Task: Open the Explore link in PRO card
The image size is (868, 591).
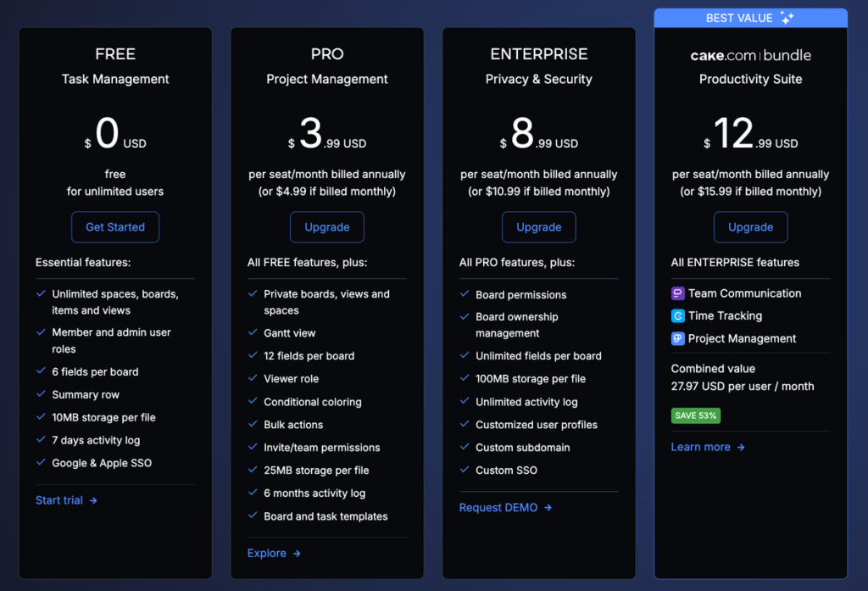Action: tap(266, 553)
